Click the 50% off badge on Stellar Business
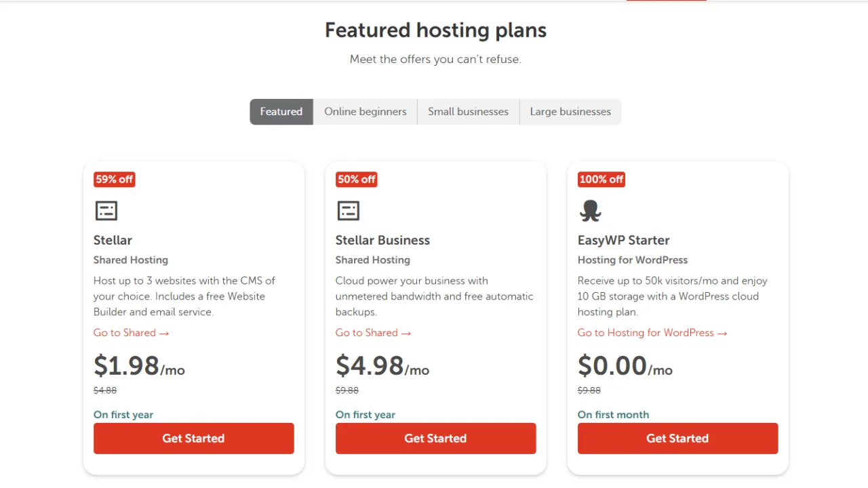The height and width of the screenshot is (488, 868). click(356, 179)
